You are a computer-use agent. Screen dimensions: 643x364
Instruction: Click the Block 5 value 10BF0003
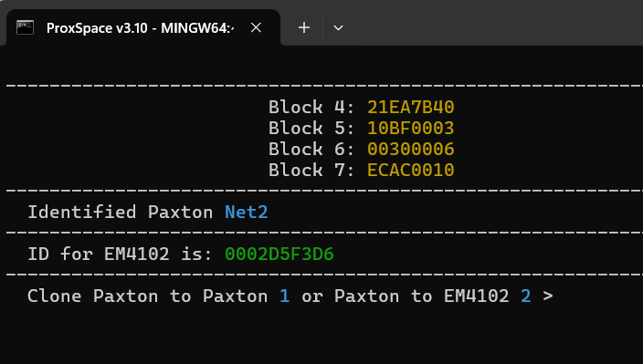coord(410,128)
